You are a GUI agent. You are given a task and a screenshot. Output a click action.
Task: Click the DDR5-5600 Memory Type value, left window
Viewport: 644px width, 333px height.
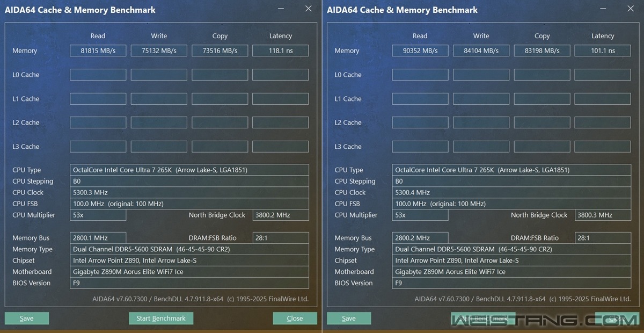point(189,249)
